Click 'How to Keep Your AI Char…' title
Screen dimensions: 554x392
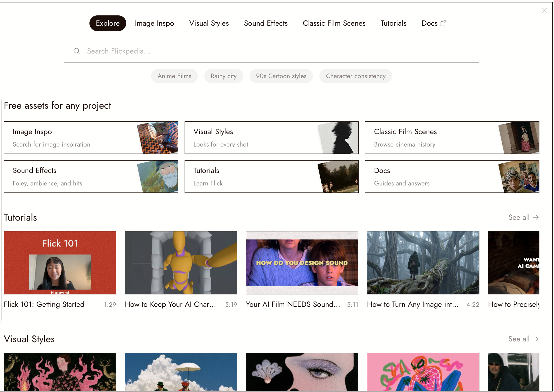[170, 304]
